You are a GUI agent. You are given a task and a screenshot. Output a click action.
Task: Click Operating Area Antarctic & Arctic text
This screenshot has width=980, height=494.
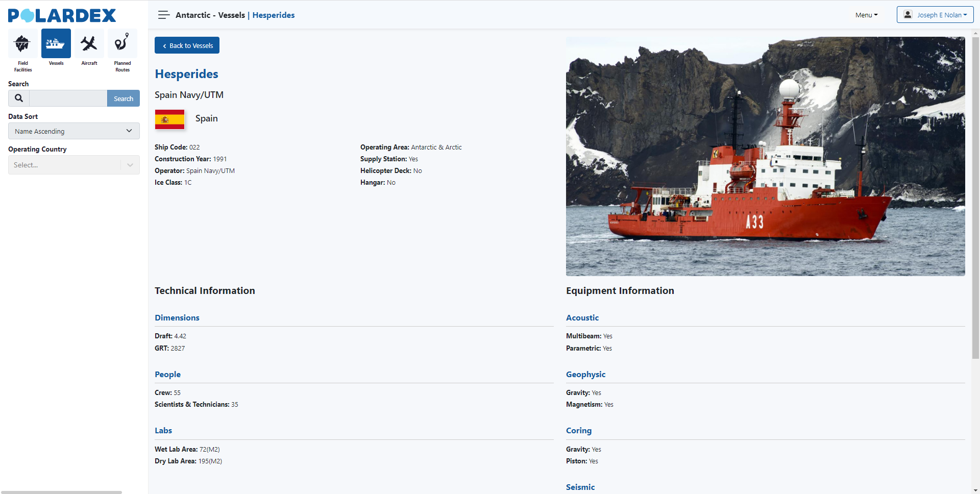coord(411,147)
